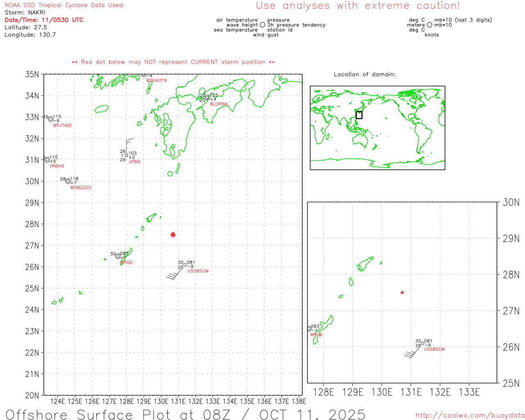The height and width of the screenshot is (420, 525).
Task: Click the WDM2202 station circle marker
Action: (x=68, y=181)
